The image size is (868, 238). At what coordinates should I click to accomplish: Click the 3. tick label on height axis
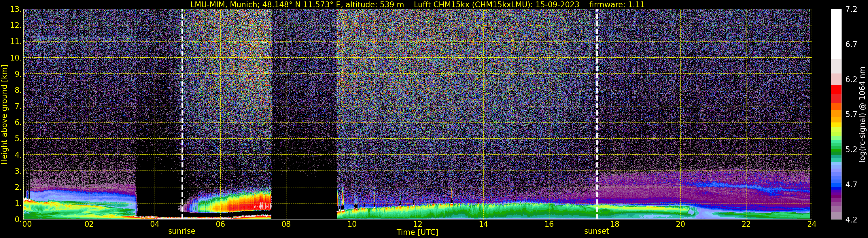pos(18,171)
